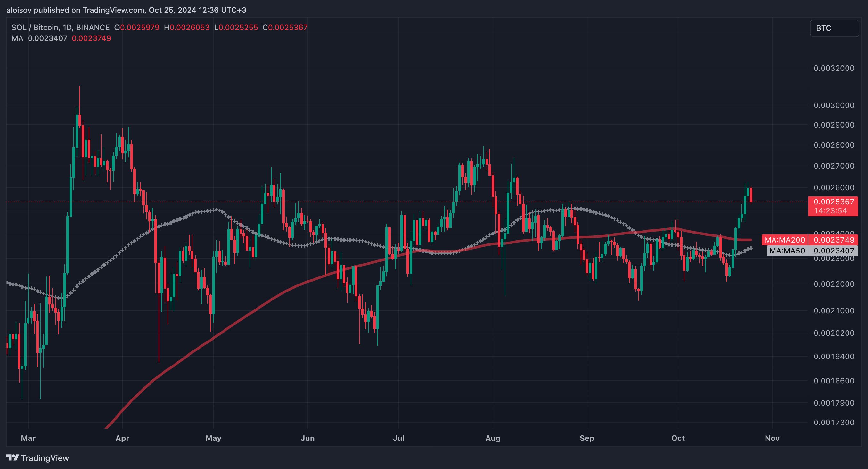This screenshot has width=868, height=469.
Task: Select the Aug label on time axis
Action: 493,438
